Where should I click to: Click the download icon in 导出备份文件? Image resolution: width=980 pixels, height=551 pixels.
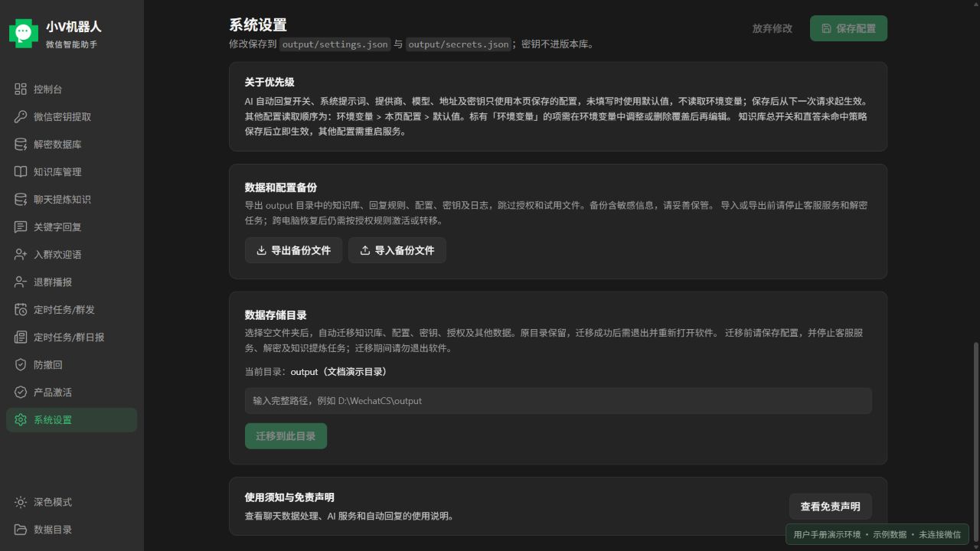[261, 250]
